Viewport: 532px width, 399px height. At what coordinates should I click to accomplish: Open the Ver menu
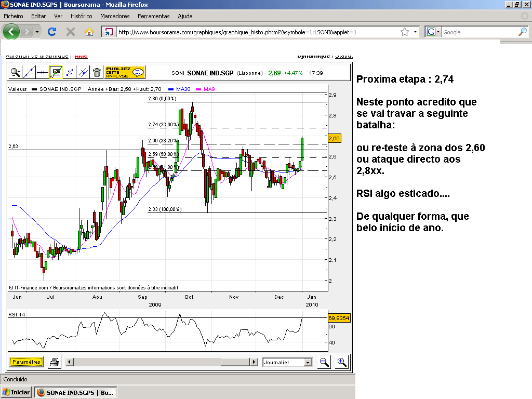[58, 16]
